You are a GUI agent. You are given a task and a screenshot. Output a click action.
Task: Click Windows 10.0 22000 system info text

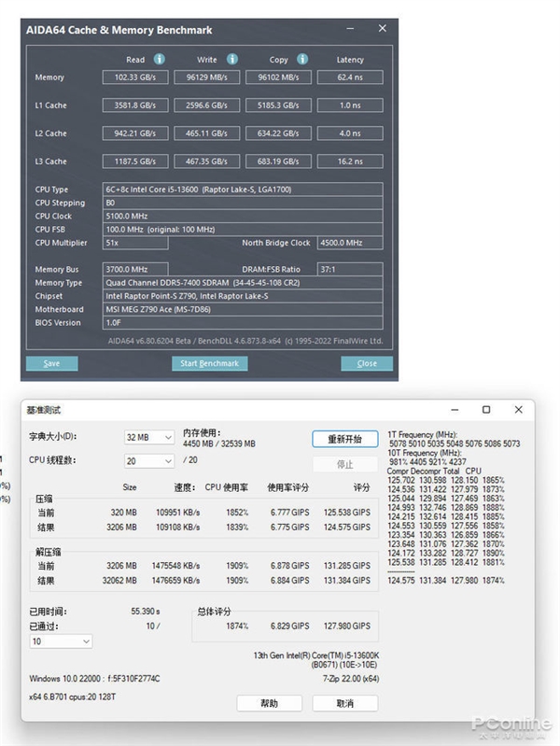tap(94, 679)
